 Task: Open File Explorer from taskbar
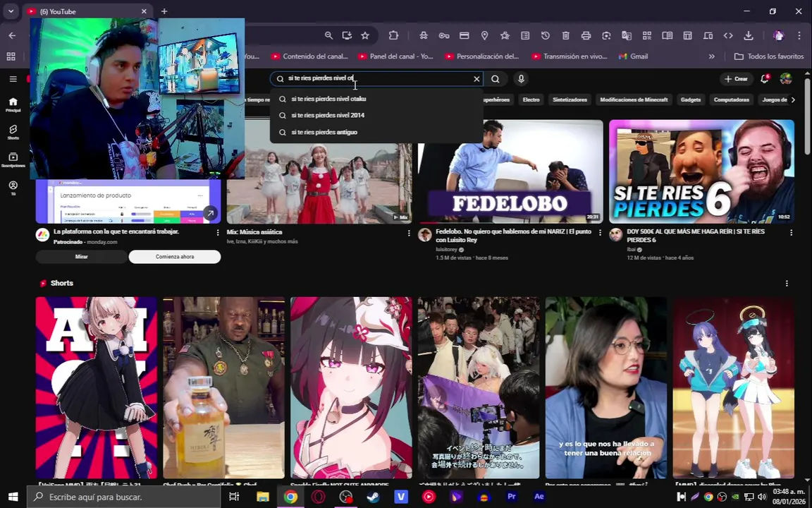[x=262, y=497]
